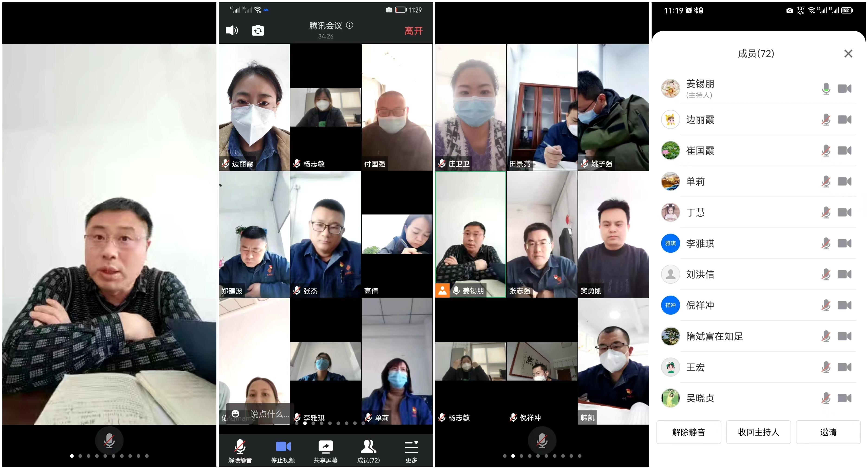Click 姜锡朋 host avatar in member list

[x=670, y=89]
